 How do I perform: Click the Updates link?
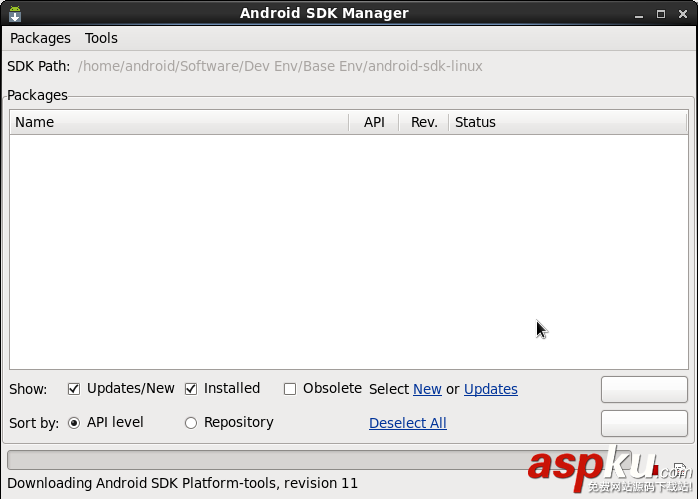[491, 389]
